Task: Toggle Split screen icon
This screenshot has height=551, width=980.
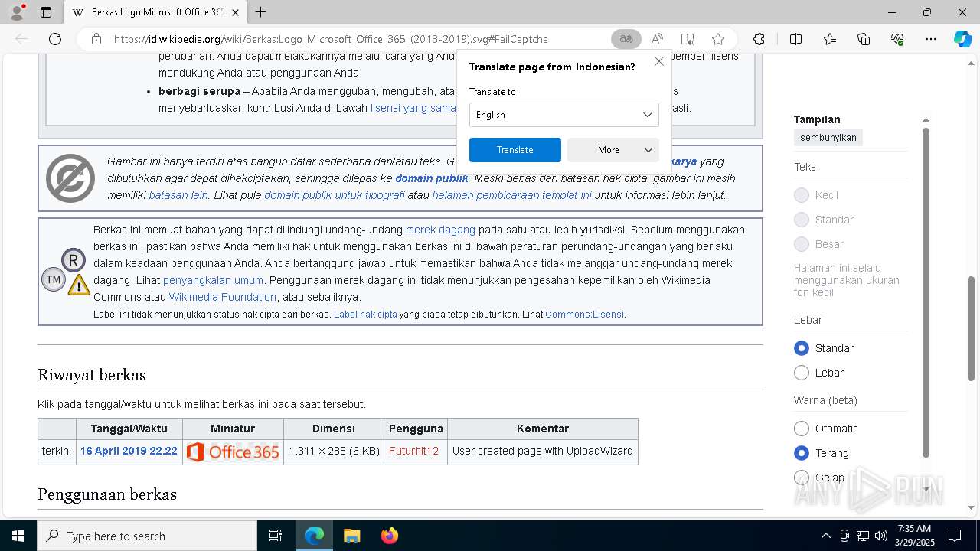Action: tap(795, 39)
